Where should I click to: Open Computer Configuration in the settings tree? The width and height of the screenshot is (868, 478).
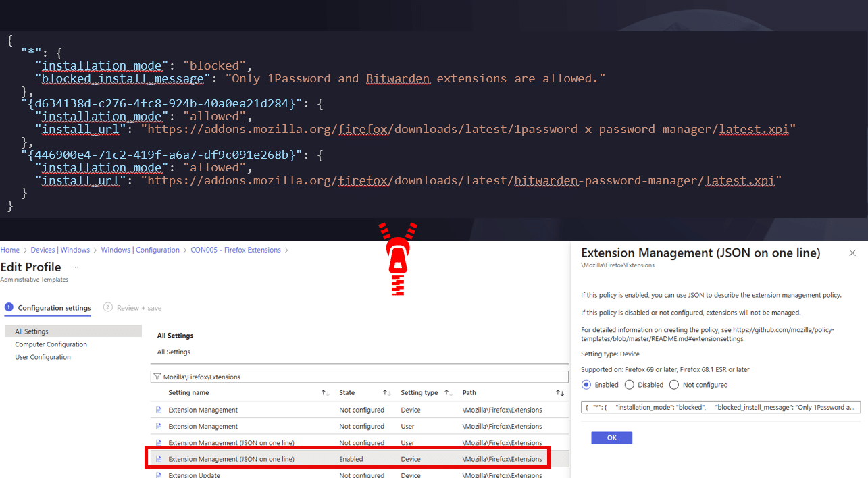coord(51,344)
